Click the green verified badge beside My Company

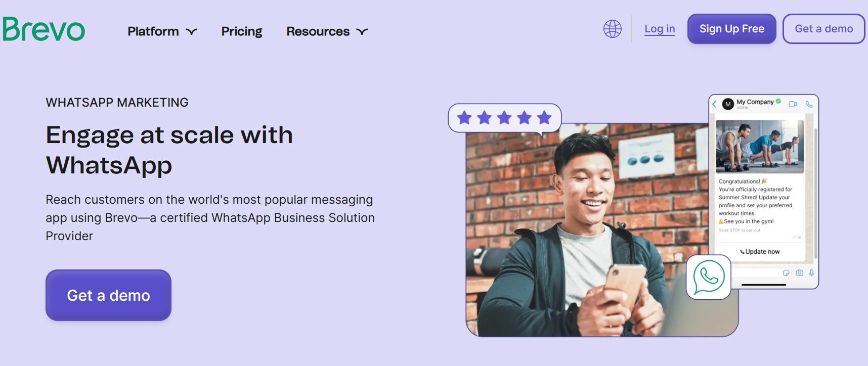coord(778,102)
